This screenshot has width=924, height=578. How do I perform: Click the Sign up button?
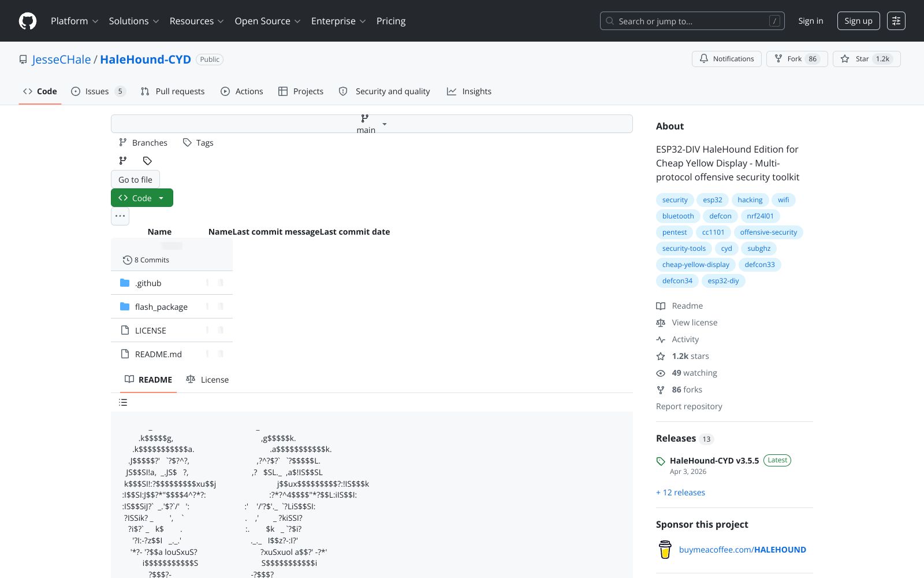(858, 21)
